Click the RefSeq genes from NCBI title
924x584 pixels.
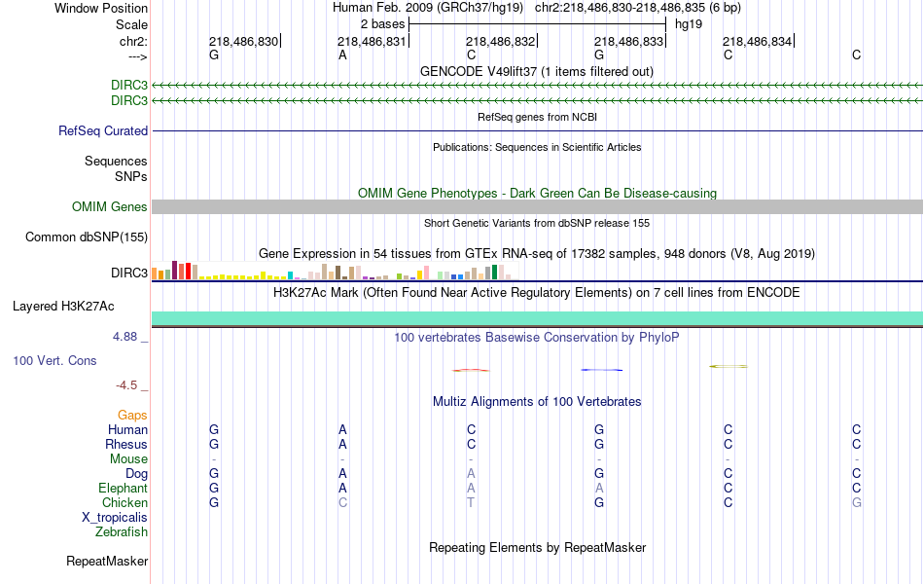point(537,117)
